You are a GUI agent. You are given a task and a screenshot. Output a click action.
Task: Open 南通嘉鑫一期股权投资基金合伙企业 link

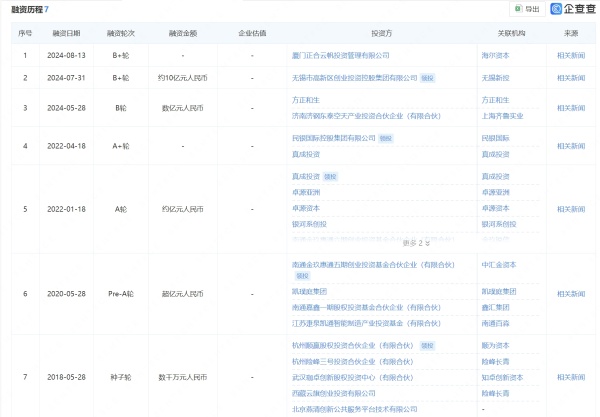coord(366,308)
